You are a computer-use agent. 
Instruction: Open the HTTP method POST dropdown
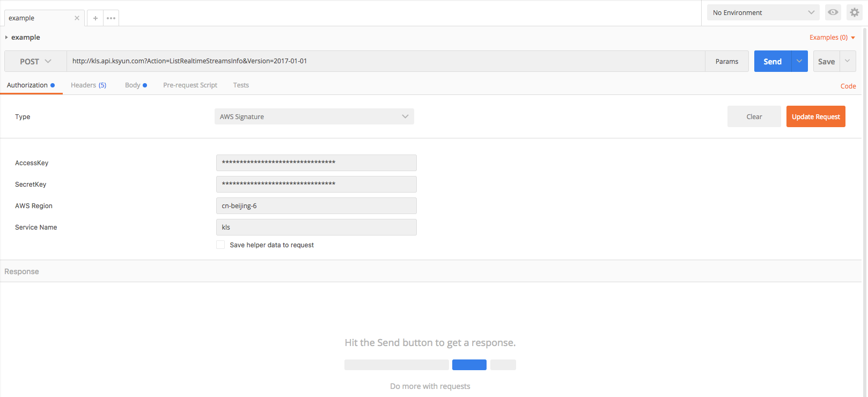point(35,61)
